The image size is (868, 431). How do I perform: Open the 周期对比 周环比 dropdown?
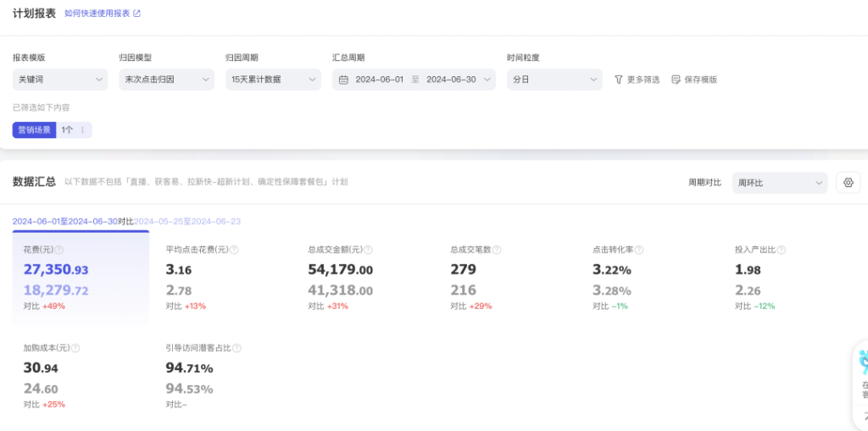coord(780,183)
